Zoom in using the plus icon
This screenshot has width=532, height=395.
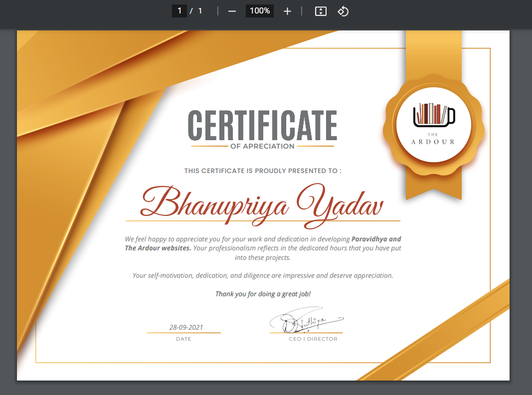coord(287,10)
